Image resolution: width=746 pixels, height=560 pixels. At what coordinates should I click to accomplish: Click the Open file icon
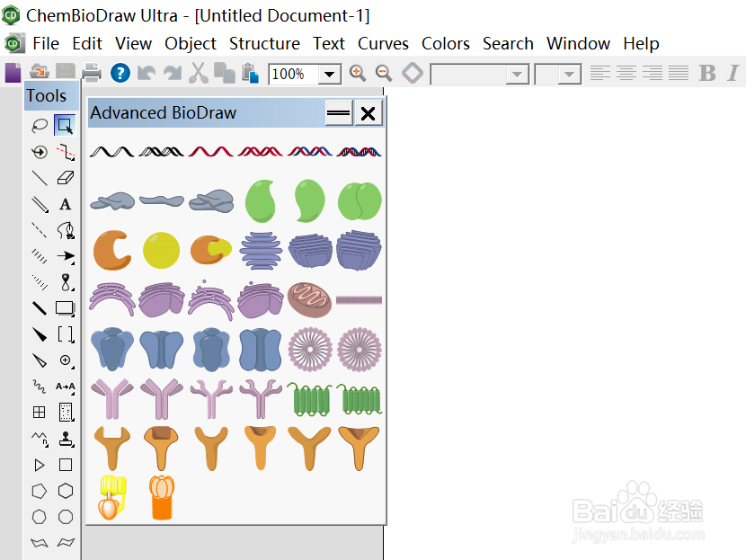pos(40,73)
